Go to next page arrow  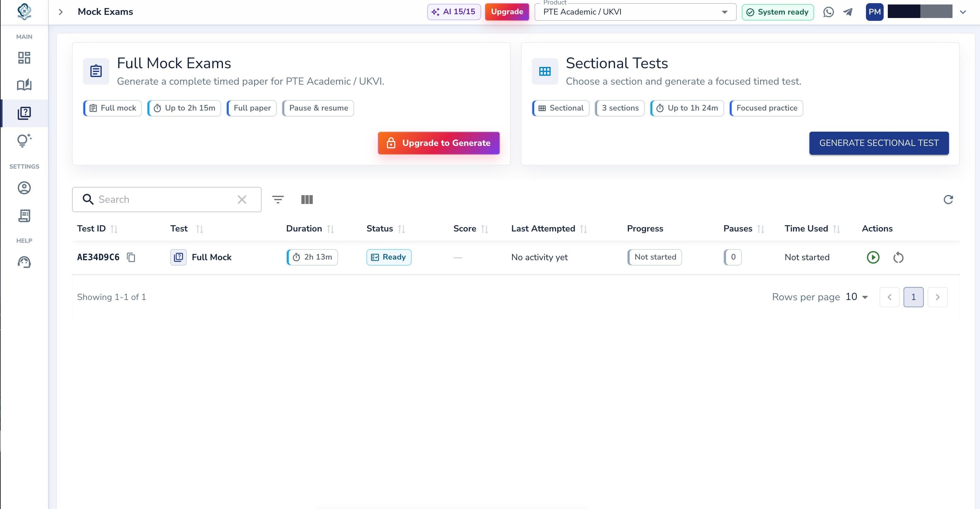(937, 297)
